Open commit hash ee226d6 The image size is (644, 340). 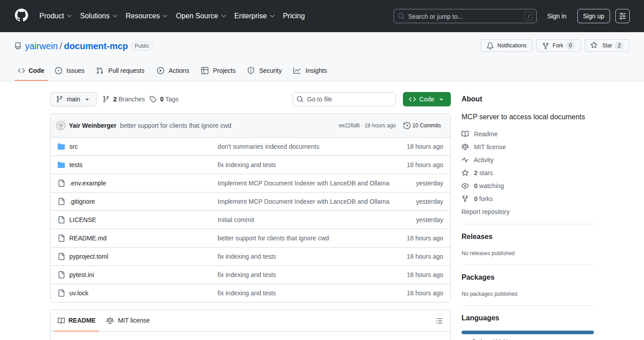[x=349, y=126]
